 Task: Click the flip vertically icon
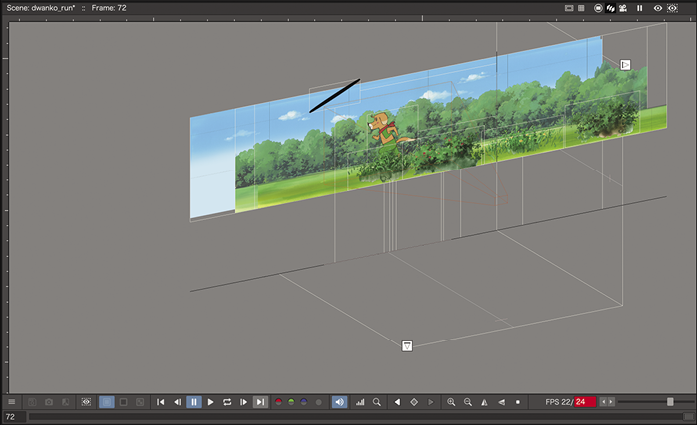click(501, 402)
